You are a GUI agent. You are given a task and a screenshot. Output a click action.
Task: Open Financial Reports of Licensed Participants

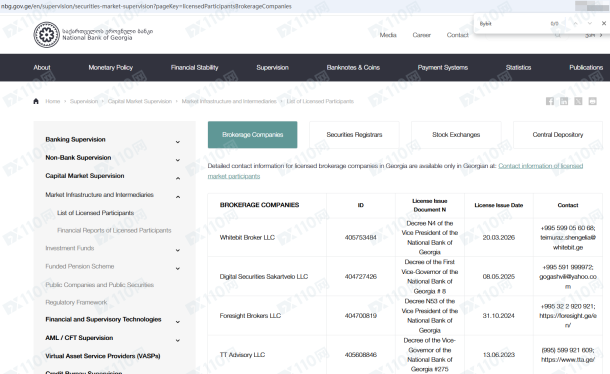(x=114, y=230)
